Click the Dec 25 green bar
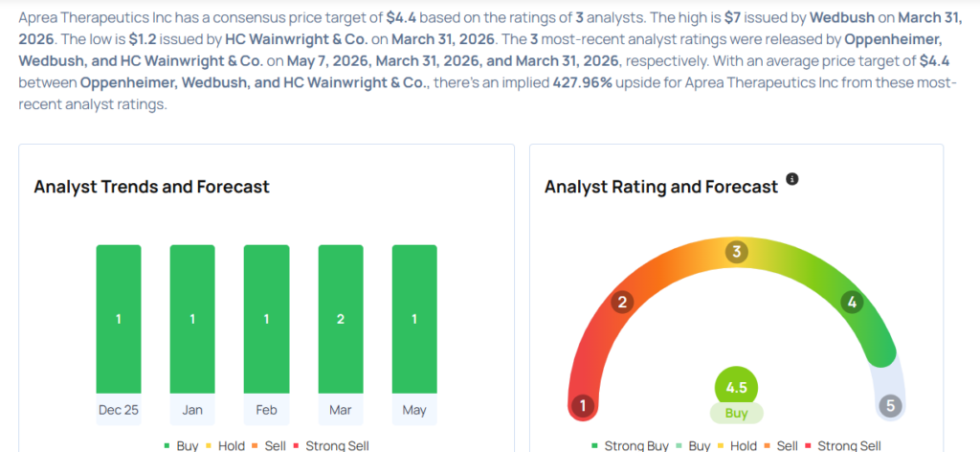 coord(119,319)
